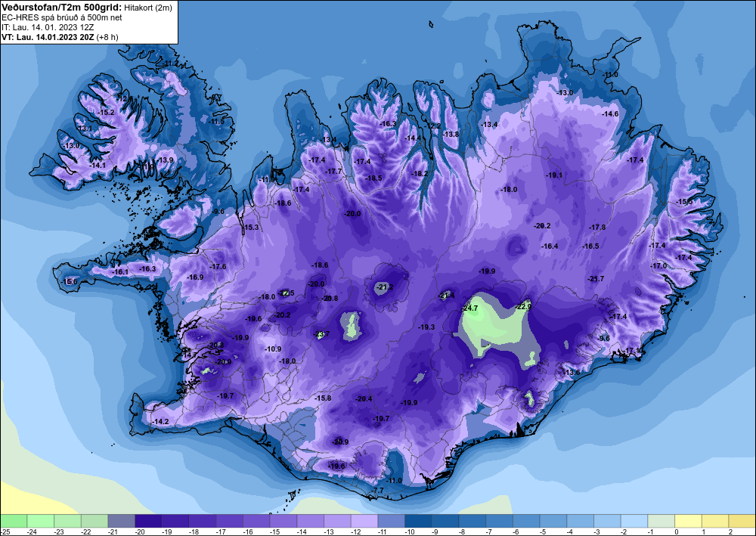
Task: Click the -17.6 temperature label
Action: pos(218,267)
